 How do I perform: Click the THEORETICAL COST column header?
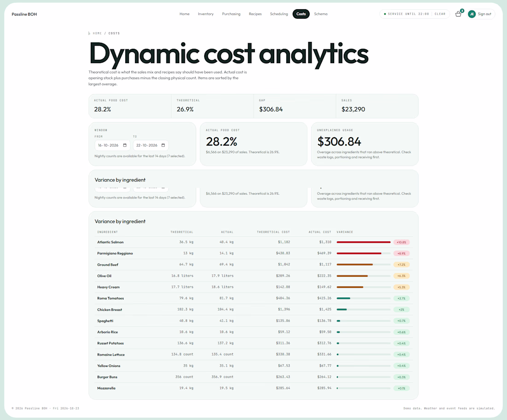pos(273,232)
